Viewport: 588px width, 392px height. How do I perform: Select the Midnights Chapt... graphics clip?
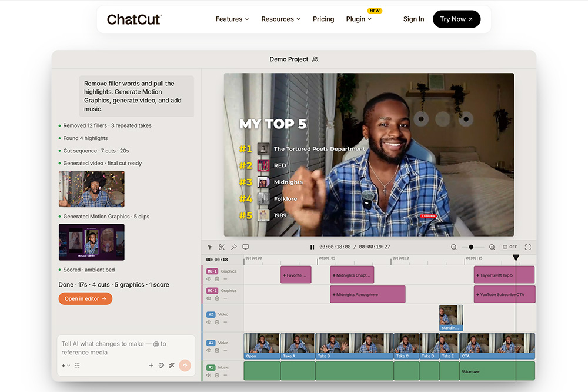(352, 275)
